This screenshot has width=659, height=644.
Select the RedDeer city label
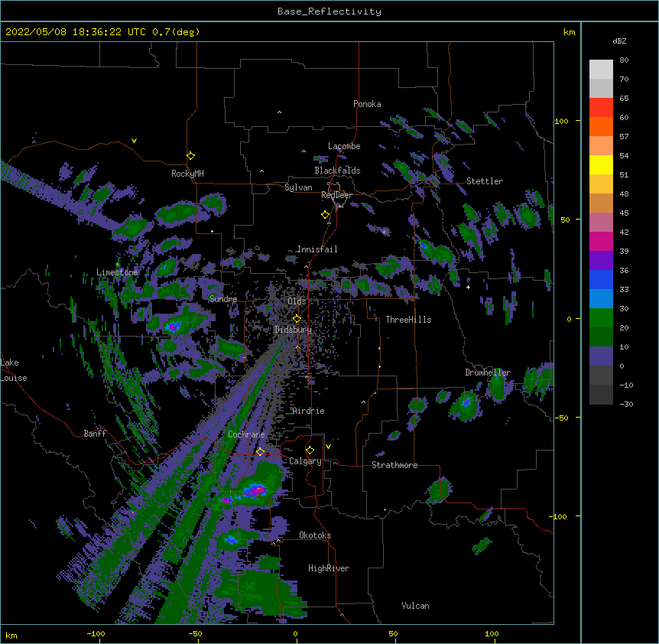336,195
